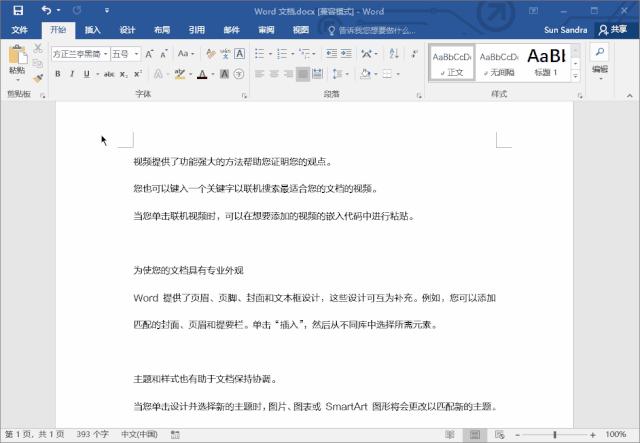Apply the text highlight color
This screenshot has width=640, height=443.
click(x=180, y=74)
